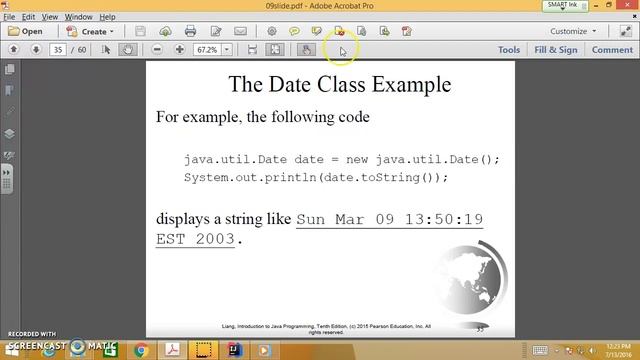Open the Customize toolbar dropdown
The width and height of the screenshot is (640, 360).
pyautogui.click(x=573, y=31)
